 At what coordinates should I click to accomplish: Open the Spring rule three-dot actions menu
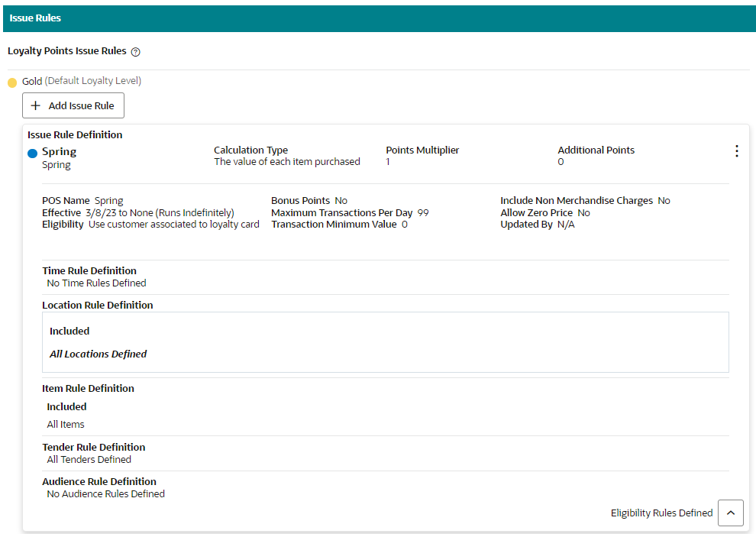(x=736, y=151)
